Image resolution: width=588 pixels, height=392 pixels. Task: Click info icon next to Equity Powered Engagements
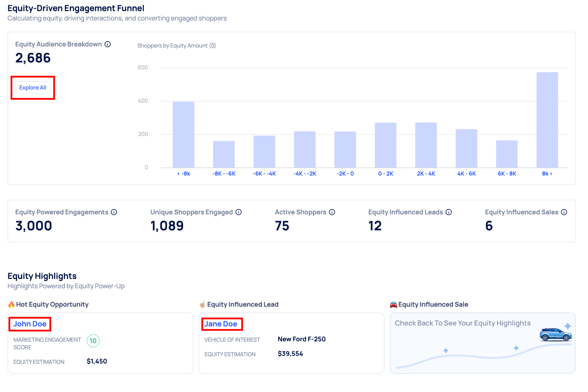pyautogui.click(x=114, y=212)
